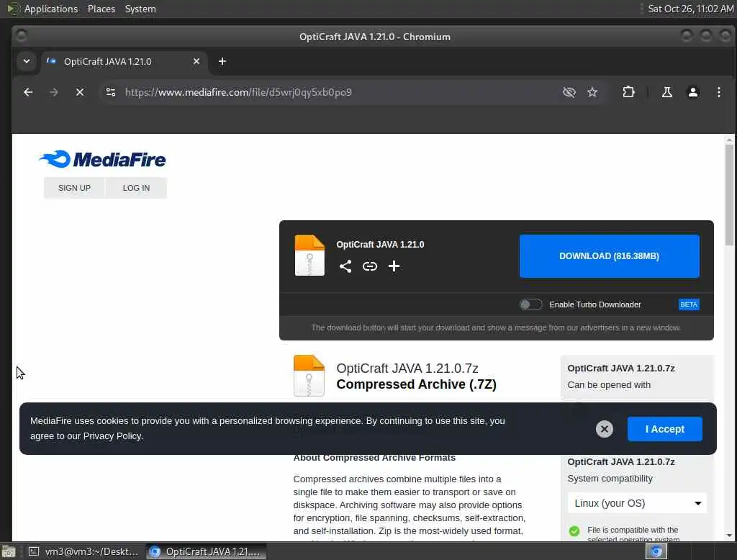
Task: Click the orange archive file icon in the download box
Action: (x=309, y=256)
